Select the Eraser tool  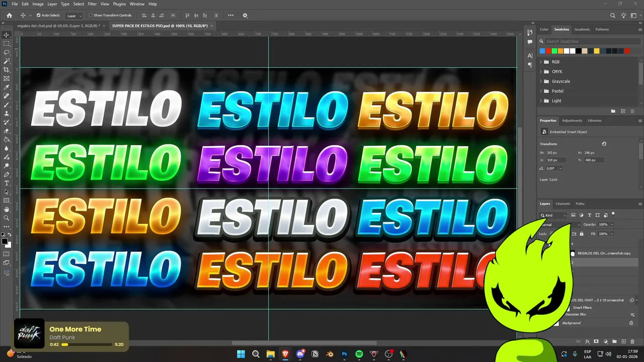pyautogui.click(x=7, y=131)
